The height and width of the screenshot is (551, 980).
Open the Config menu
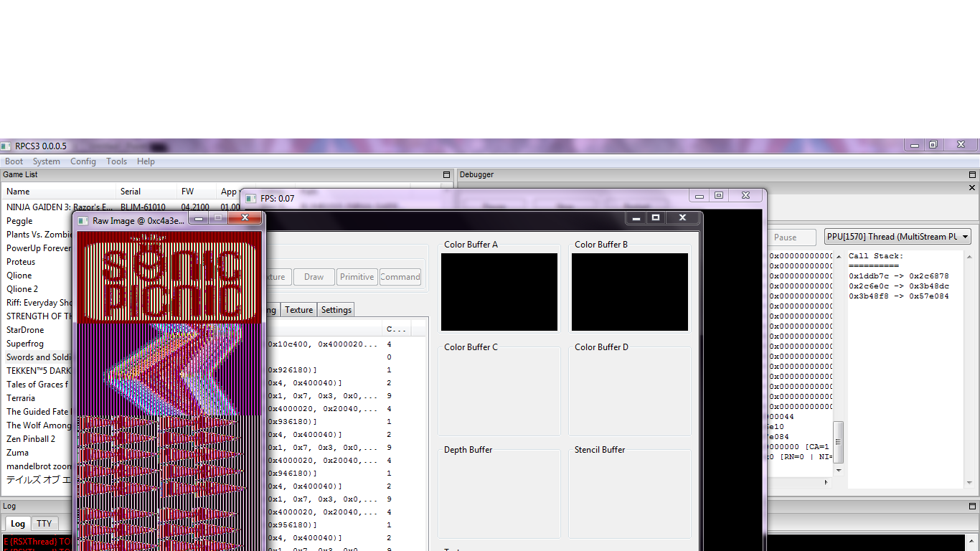(83, 161)
